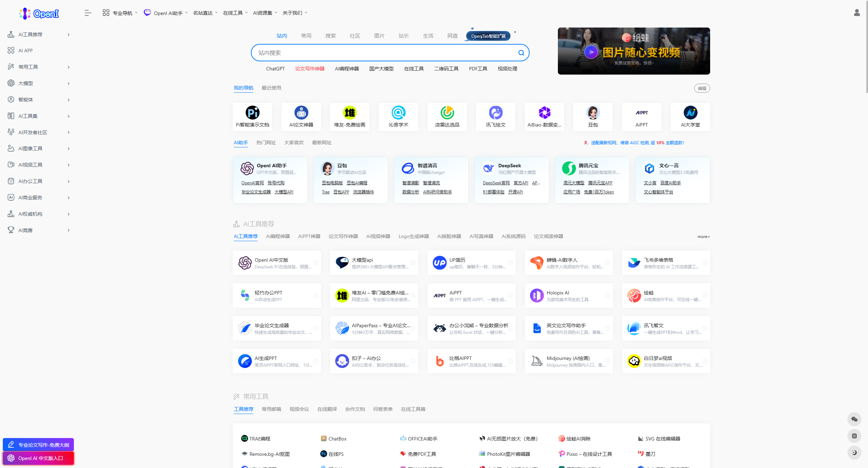Open Holopix AI card icon
The height and width of the screenshot is (468, 868).
(537, 296)
